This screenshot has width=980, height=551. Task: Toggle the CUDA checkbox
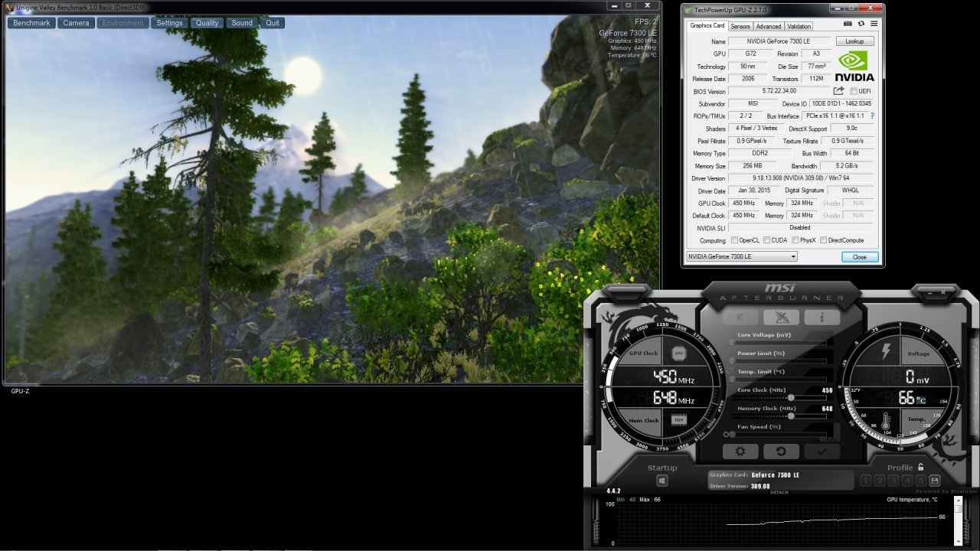coord(767,240)
